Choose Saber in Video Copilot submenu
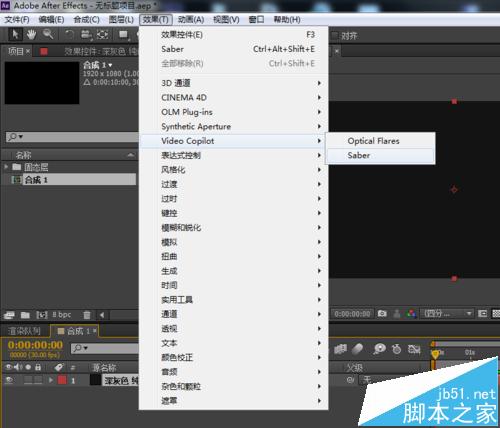 380,156
